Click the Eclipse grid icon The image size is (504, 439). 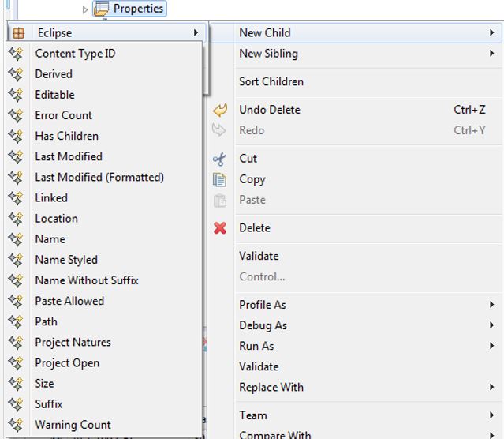click(x=17, y=33)
